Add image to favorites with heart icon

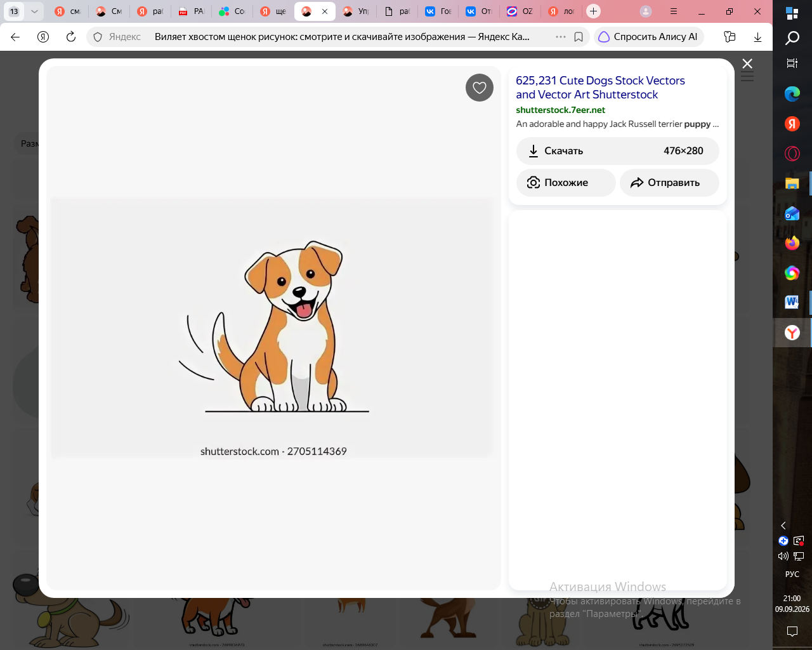tap(480, 88)
